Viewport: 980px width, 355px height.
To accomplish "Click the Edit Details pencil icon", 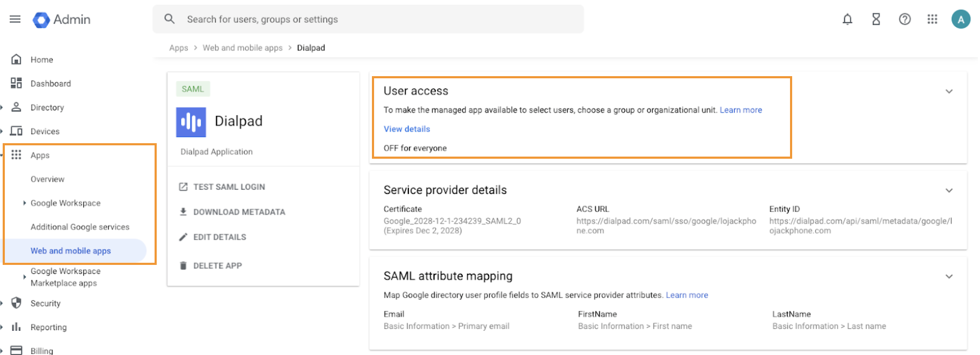I will click(183, 237).
